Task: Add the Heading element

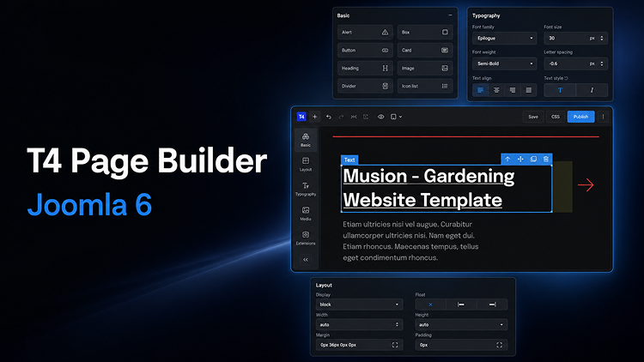Action: [x=365, y=68]
